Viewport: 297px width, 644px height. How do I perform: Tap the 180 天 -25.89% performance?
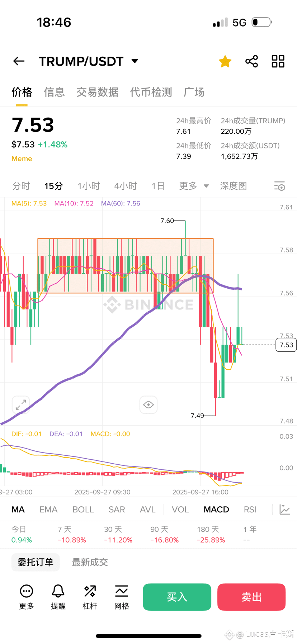point(211,535)
